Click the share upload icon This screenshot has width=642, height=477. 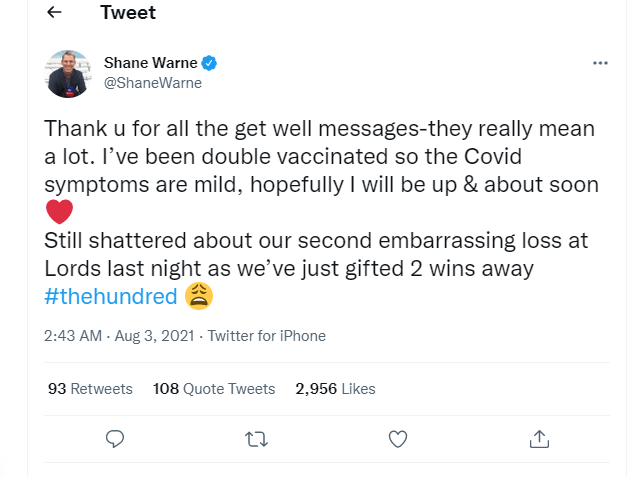539,438
